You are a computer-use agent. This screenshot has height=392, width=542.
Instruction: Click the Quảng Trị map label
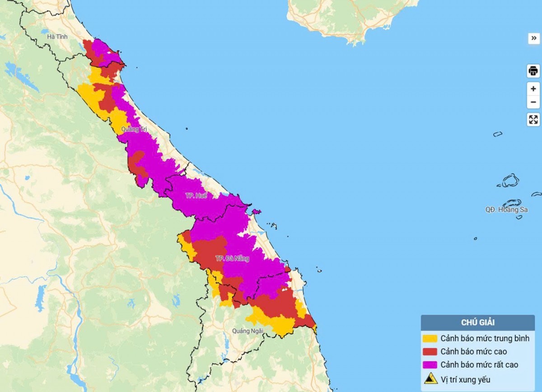134,129
